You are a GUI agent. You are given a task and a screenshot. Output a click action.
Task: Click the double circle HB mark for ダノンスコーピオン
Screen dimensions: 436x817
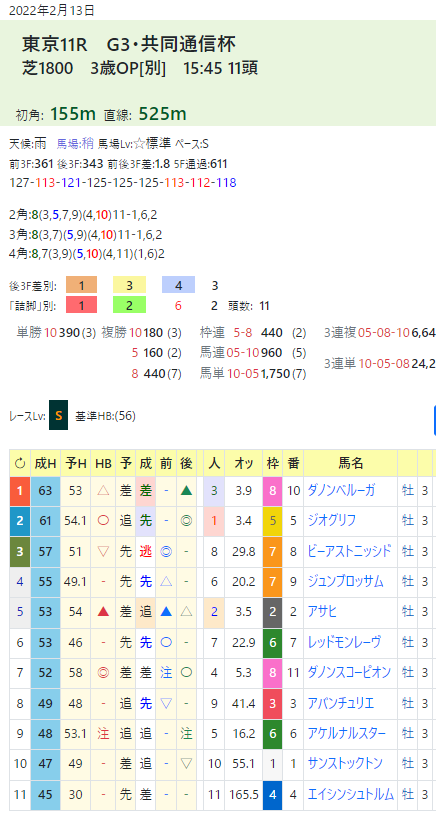(x=103, y=673)
